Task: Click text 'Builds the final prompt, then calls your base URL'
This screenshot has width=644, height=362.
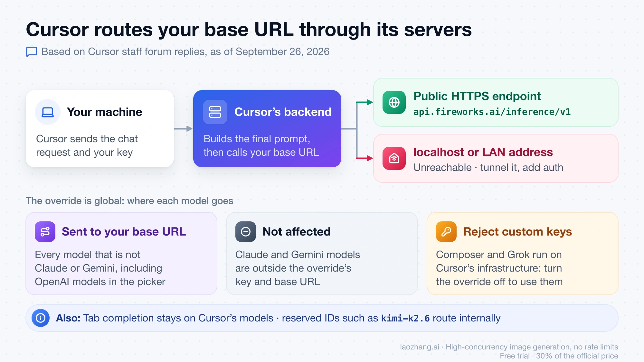Action: (x=261, y=145)
